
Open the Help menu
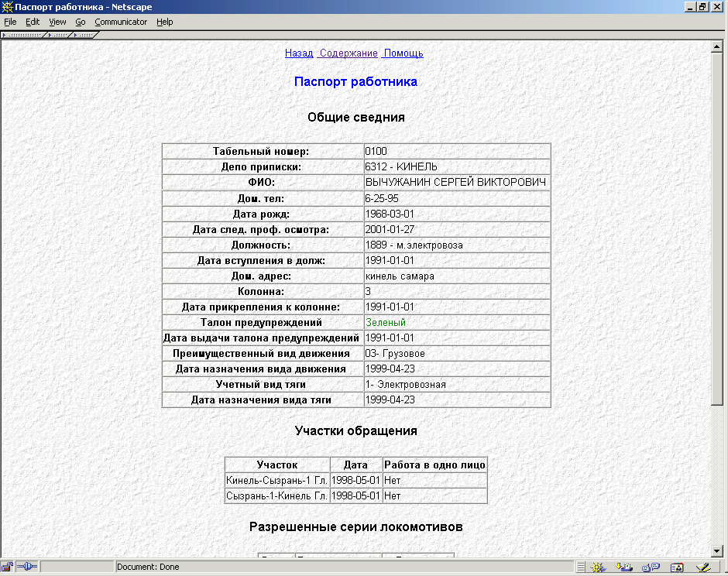pyautogui.click(x=164, y=22)
